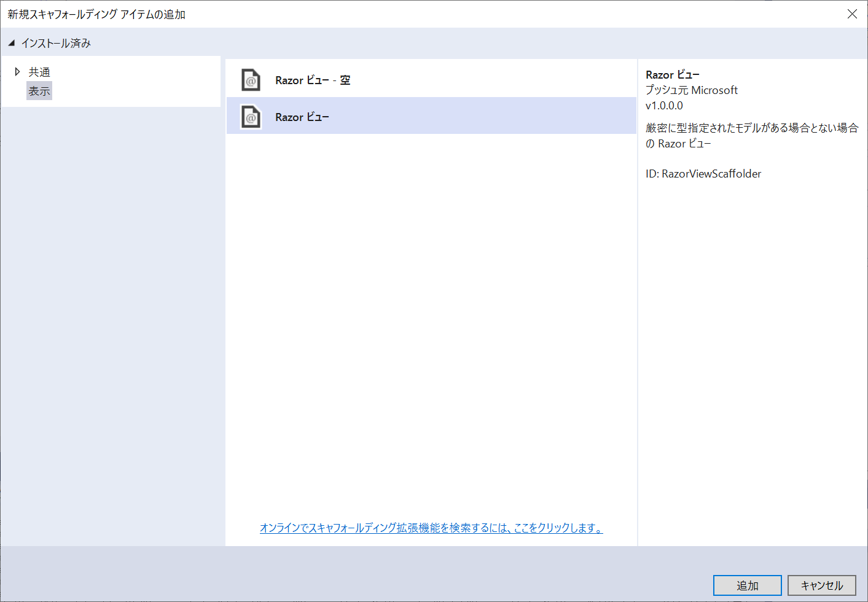This screenshot has height=602, width=868.
Task: Select the 'Razor ビュー' template name in the list
Action: 302,117
